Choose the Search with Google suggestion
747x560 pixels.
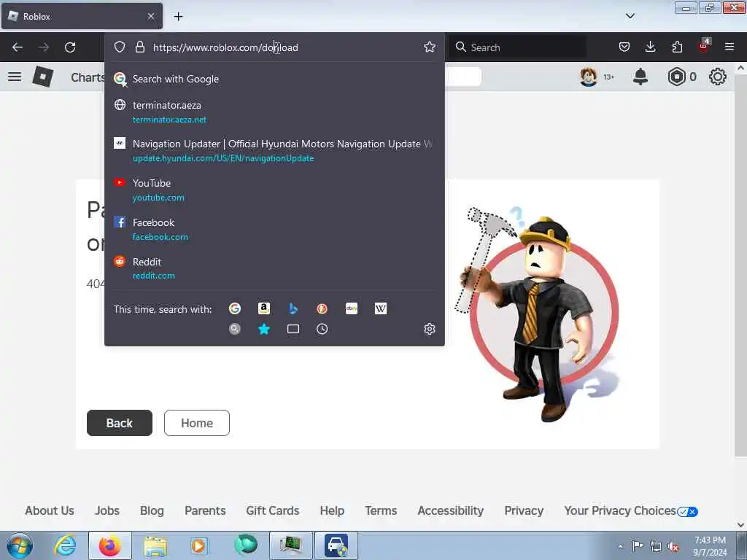point(274,79)
